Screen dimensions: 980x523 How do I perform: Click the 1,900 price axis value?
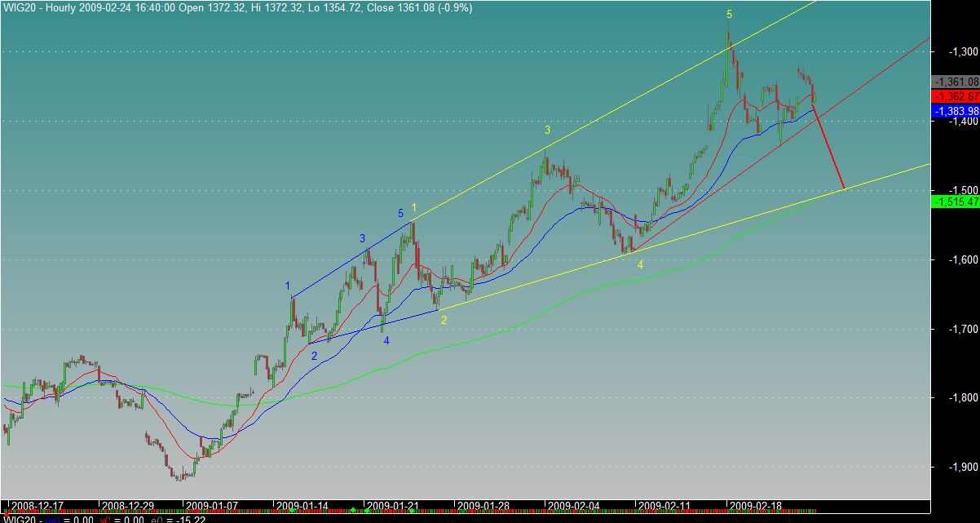point(963,468)
